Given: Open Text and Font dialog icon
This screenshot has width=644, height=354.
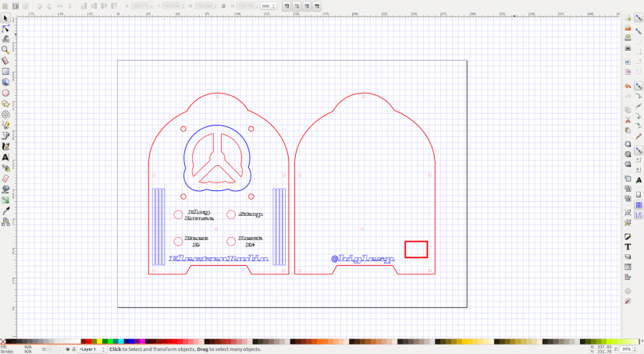Looking at the screenshot, I should (x=628, y=246).
